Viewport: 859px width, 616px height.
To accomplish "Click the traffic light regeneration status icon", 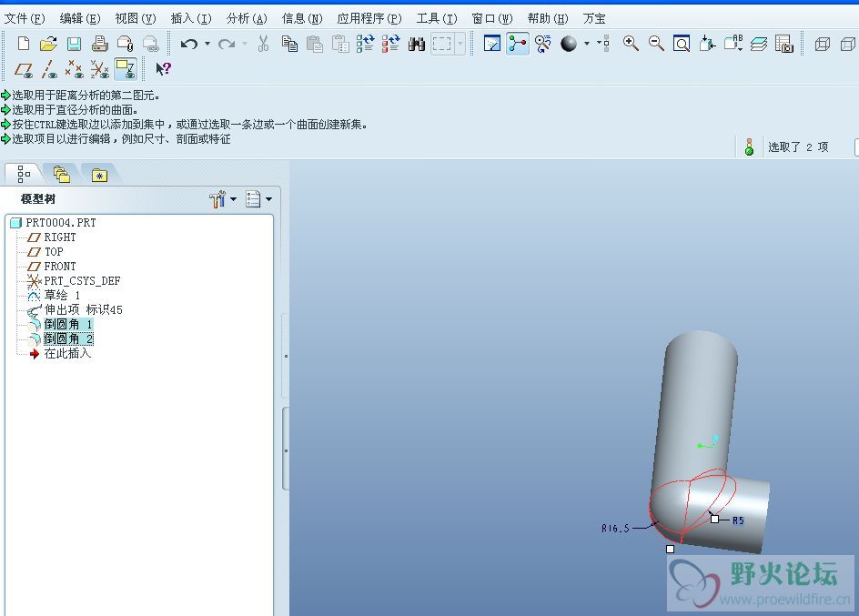I will coord(750,146).
